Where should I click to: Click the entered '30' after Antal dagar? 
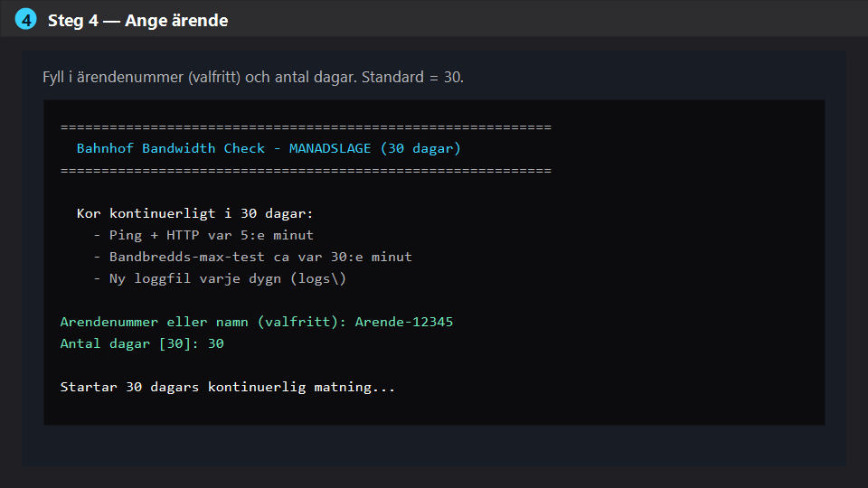point(216,343)
